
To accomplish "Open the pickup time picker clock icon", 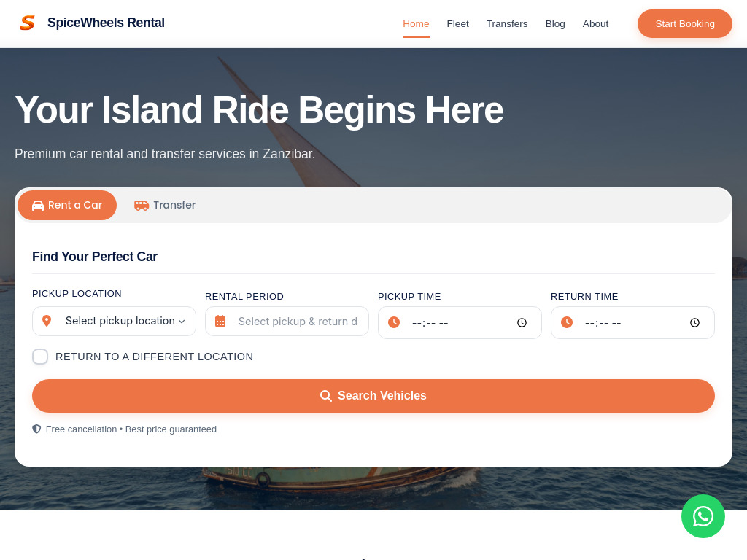I will click(522, 322).
